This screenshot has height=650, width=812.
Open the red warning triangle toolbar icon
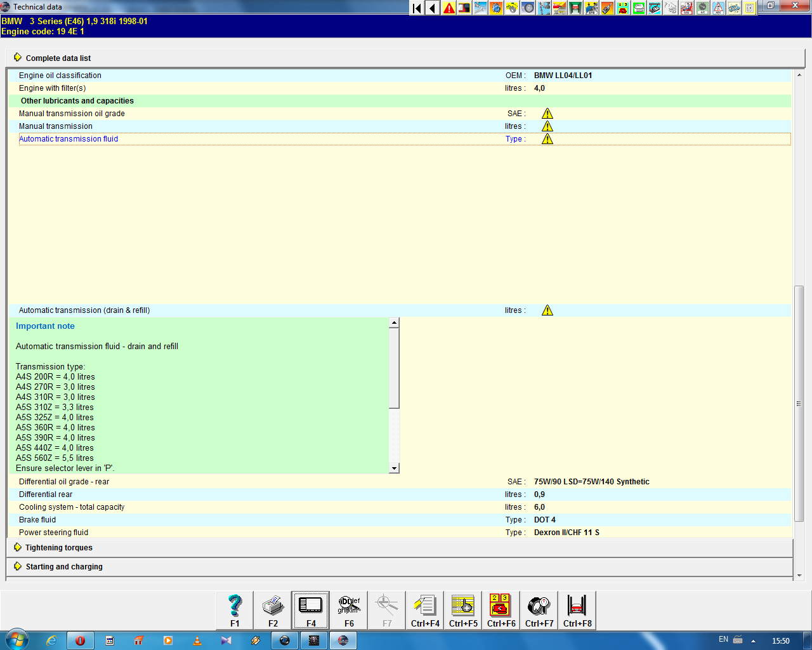tap(449, 8)
